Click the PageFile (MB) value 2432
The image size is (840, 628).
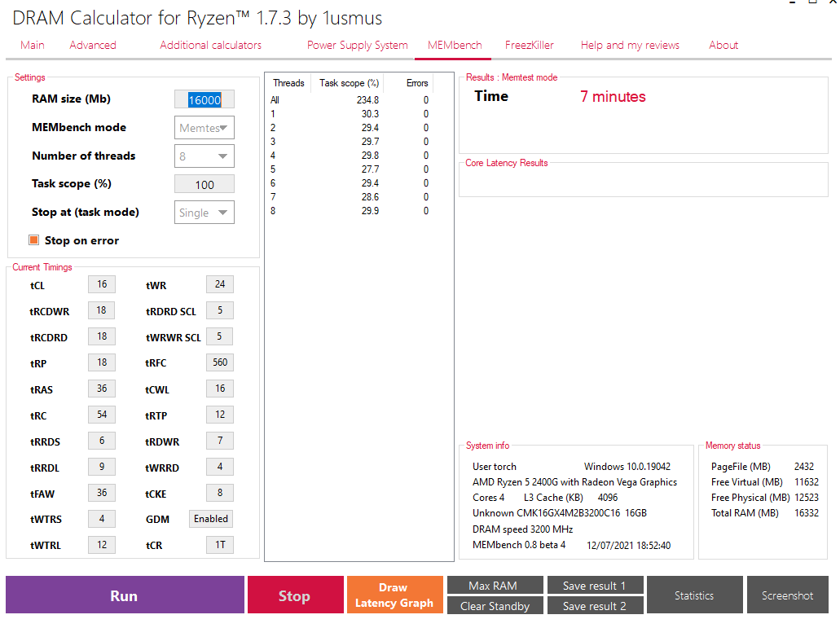coord(804,466)
